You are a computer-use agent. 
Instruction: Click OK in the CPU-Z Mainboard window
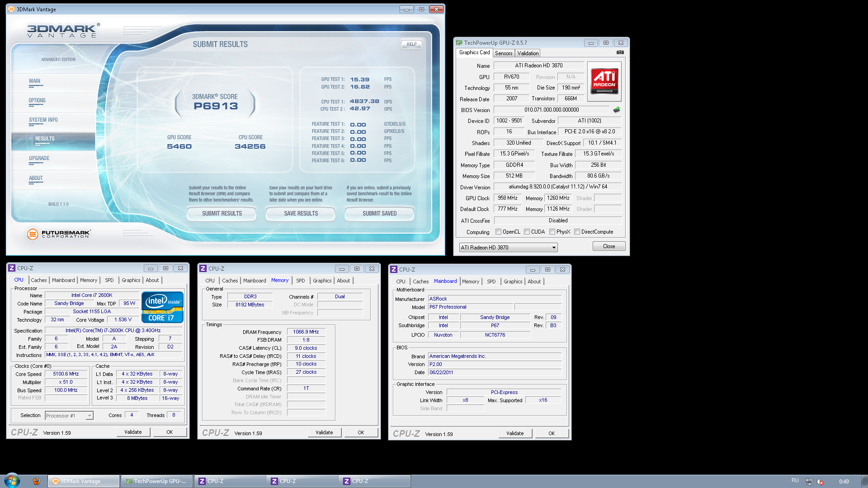click(x=552, y=433)
